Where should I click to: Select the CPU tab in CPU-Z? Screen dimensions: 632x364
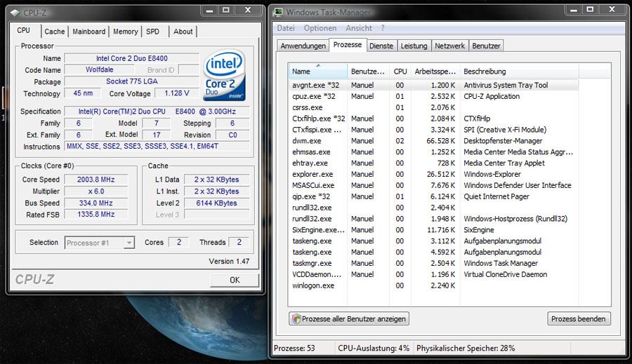pos(24,31)
